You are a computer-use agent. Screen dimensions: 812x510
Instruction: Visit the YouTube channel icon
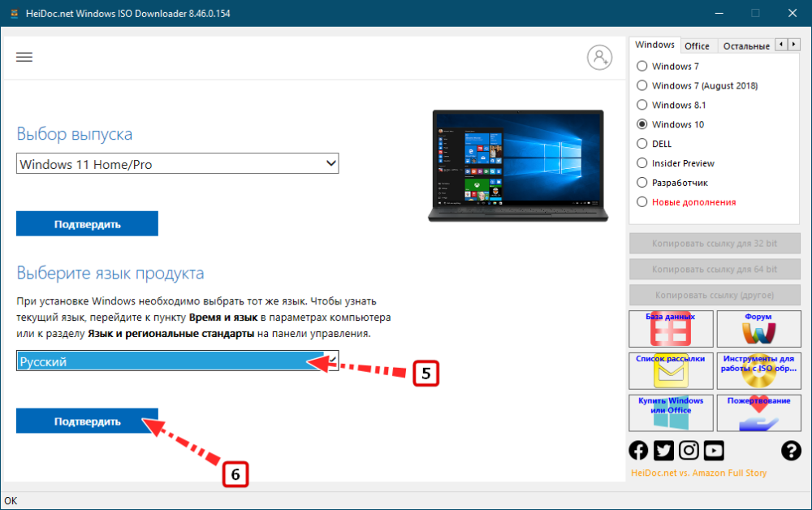[714, 451]
